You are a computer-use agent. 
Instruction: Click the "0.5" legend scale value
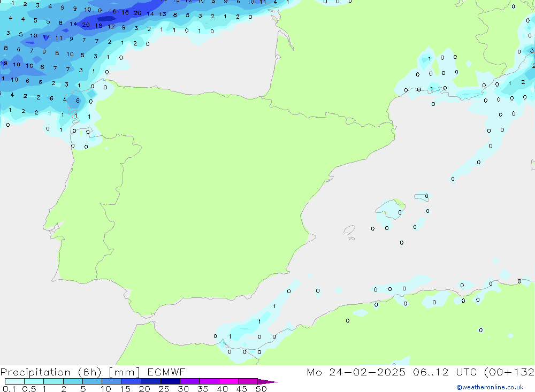point(29,389)
